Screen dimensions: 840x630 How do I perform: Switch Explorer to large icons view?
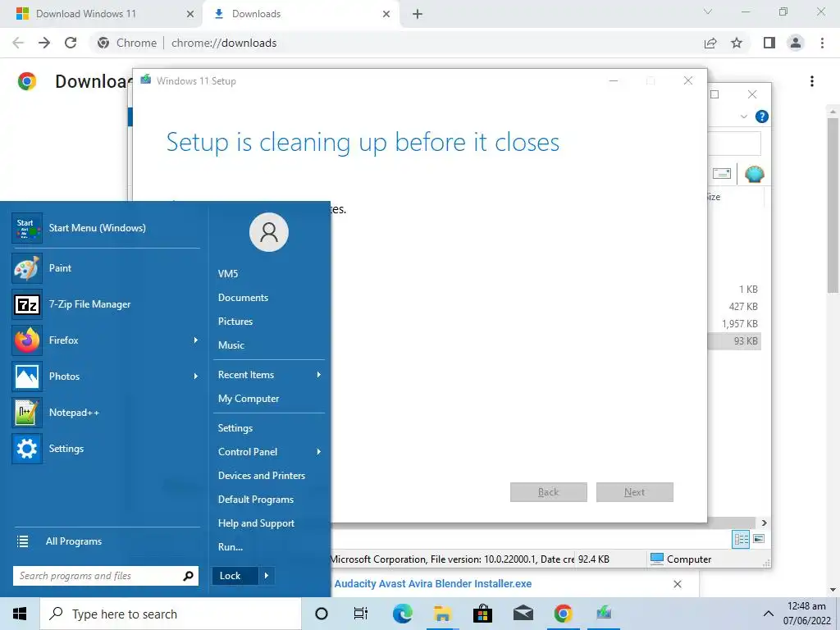pyautogui.click(x=759, y=539)
